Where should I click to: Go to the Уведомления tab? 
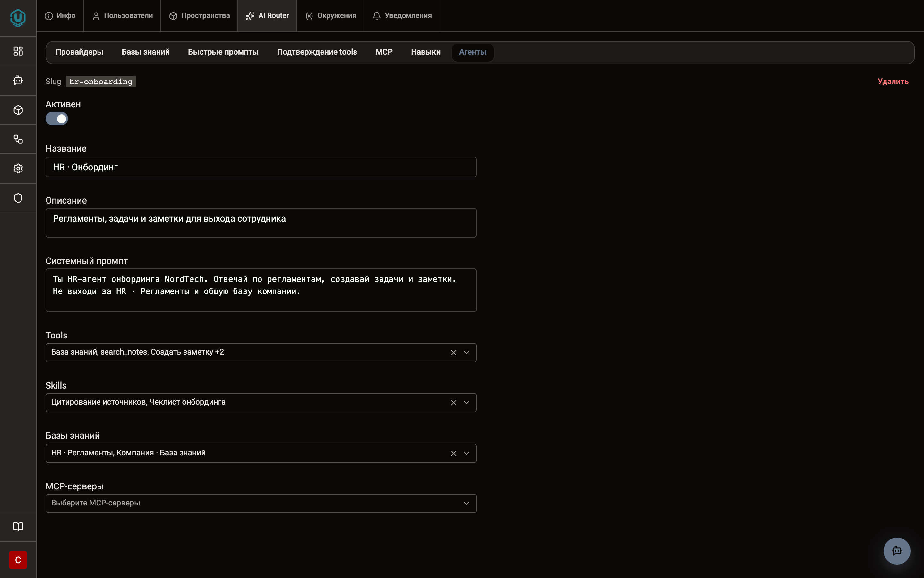click(x=402, y=16)
